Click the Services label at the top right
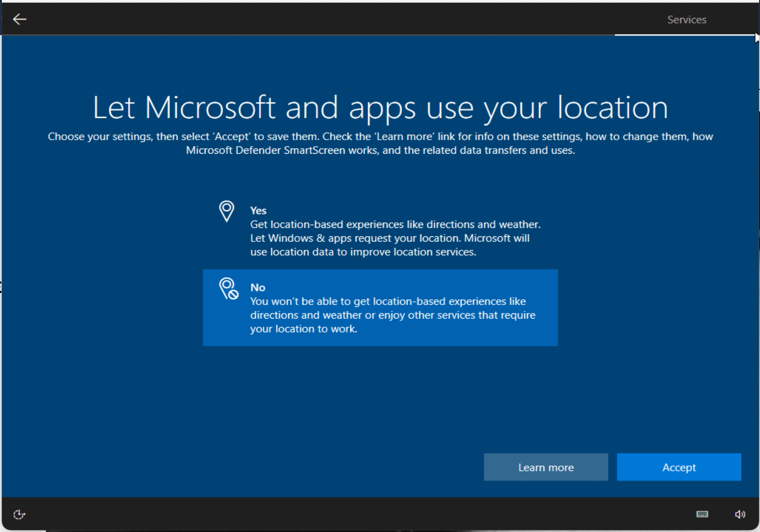This screenshot has height=532, width=760. click(x=686, y=19)
